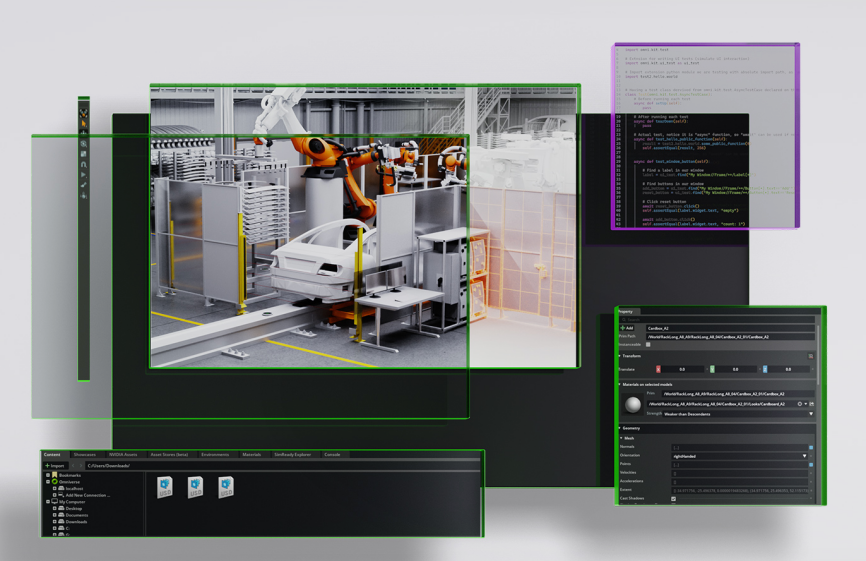
Task: Open the Console tab
Action: click(x=332, y=454)
